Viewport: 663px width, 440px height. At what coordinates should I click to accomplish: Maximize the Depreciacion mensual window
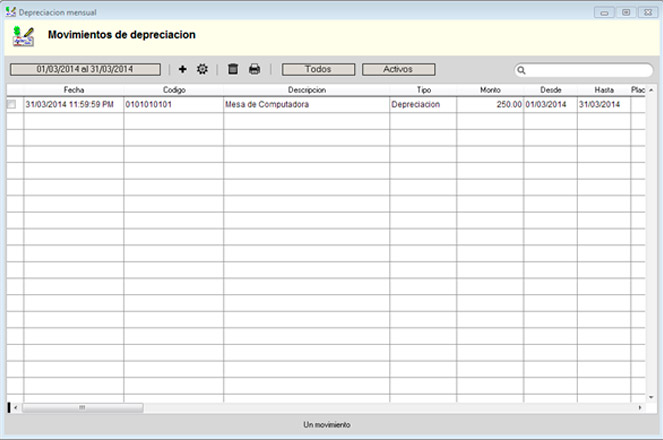[625, 12]
